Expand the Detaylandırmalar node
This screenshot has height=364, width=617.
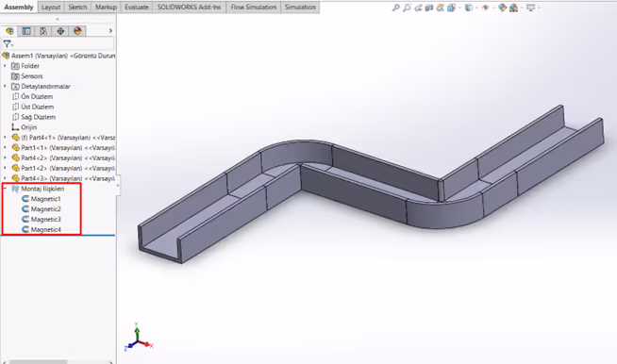point(5,86)
